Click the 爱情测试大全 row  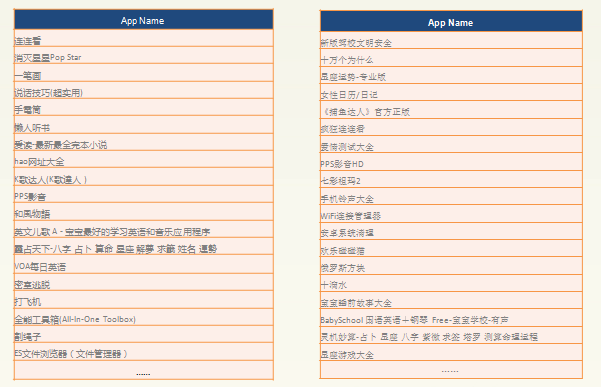tap(451, 144)
